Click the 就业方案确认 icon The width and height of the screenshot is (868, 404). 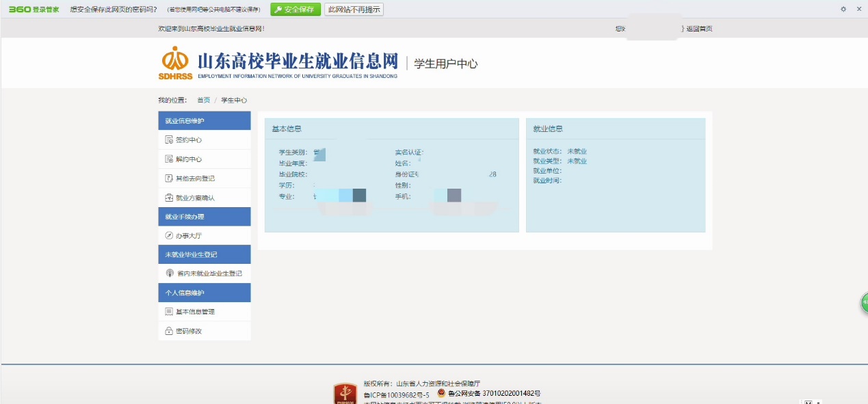pyautogui.click(x=169, y=198)
